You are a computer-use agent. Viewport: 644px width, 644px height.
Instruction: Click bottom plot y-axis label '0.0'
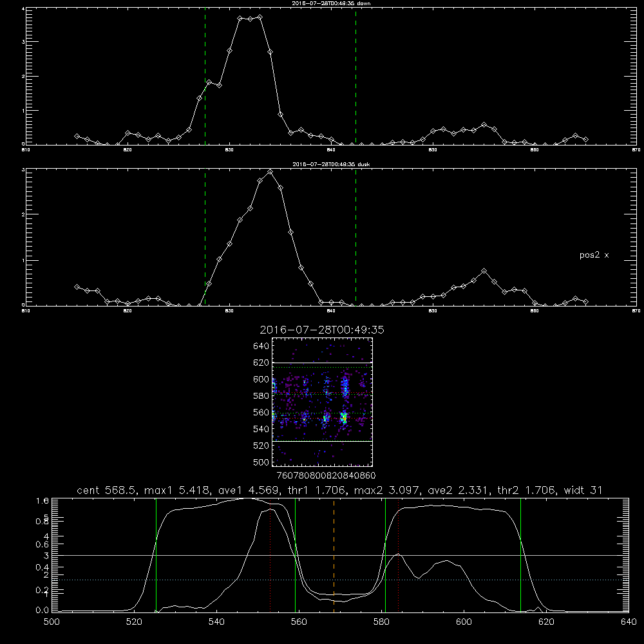pos(43,611)
